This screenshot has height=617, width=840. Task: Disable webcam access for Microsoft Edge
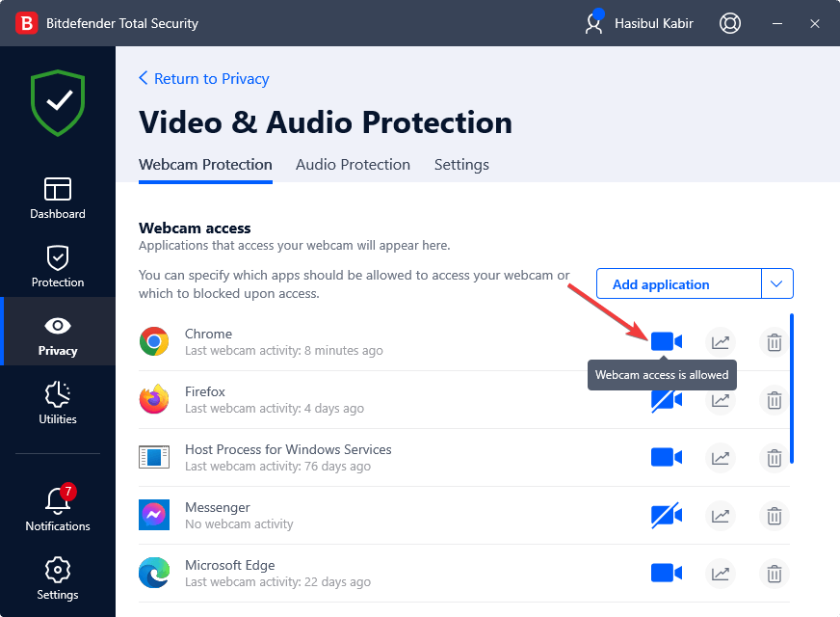(x=666, y=573)
